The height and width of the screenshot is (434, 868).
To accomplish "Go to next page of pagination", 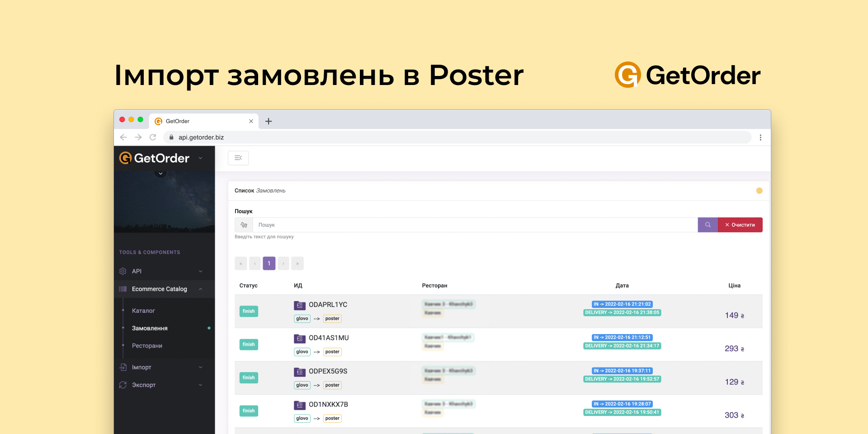I will click(283, 264).
